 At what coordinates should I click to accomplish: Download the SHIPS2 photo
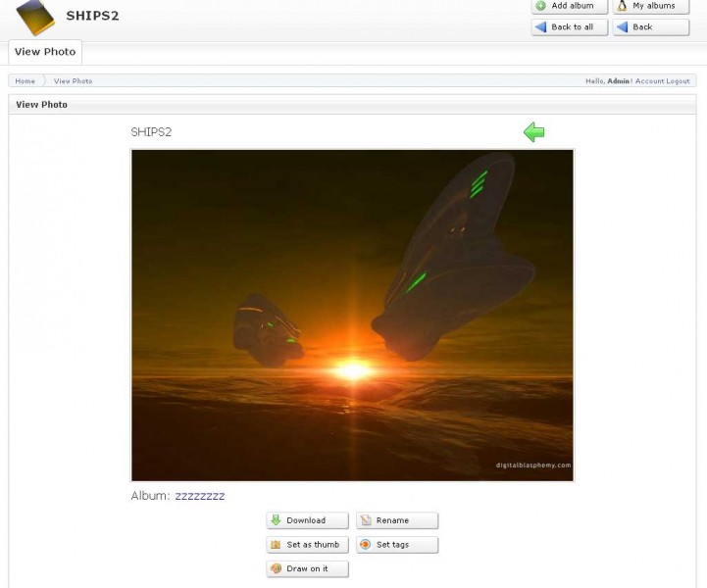pyautogui.click(x=307, y=520)
